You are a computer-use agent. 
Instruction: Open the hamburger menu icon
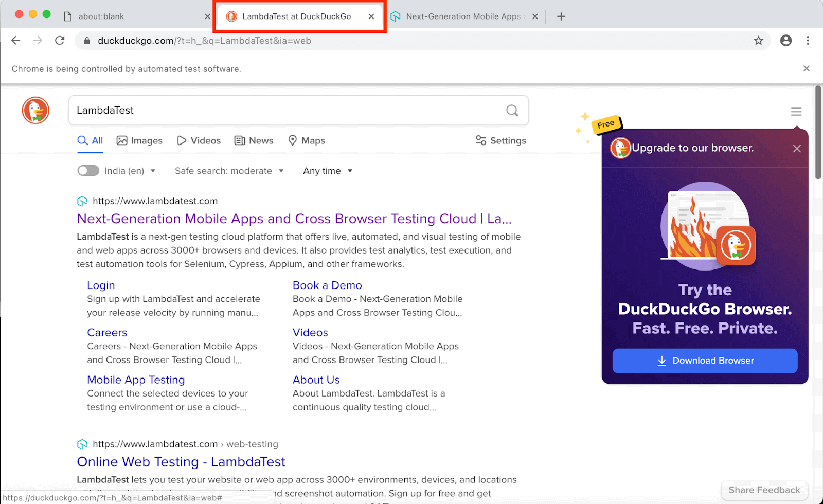click(x=796, y=112)
